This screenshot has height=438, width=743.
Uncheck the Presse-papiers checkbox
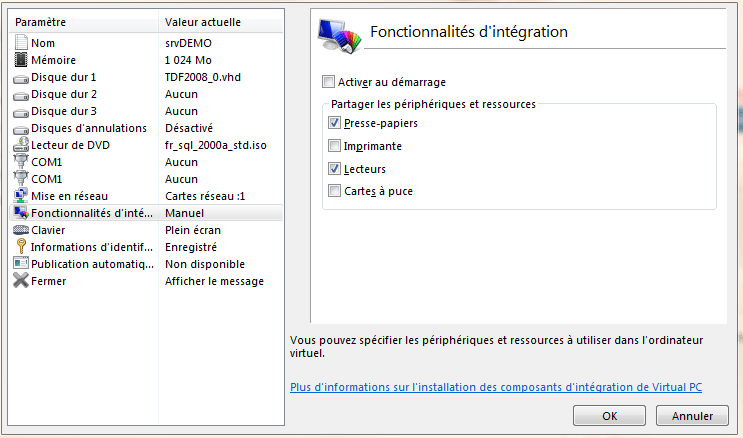tap(334, 123)
